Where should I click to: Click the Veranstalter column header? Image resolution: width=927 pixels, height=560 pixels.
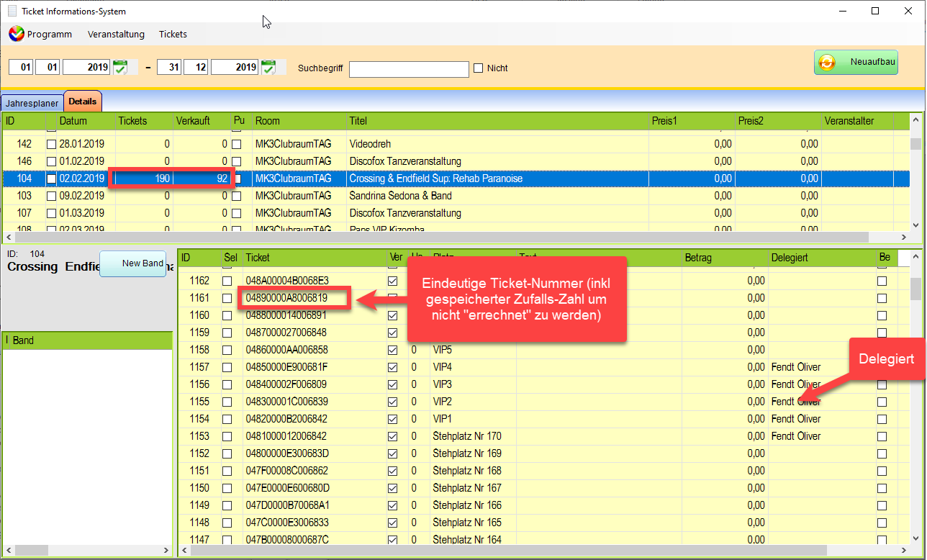click(857, 121)
